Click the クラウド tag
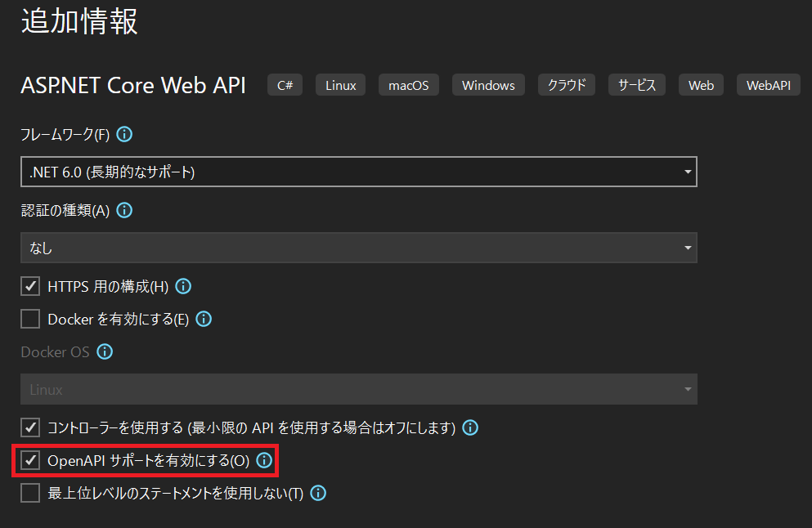The width and height of the screenshot is (812, 528). 567,85
